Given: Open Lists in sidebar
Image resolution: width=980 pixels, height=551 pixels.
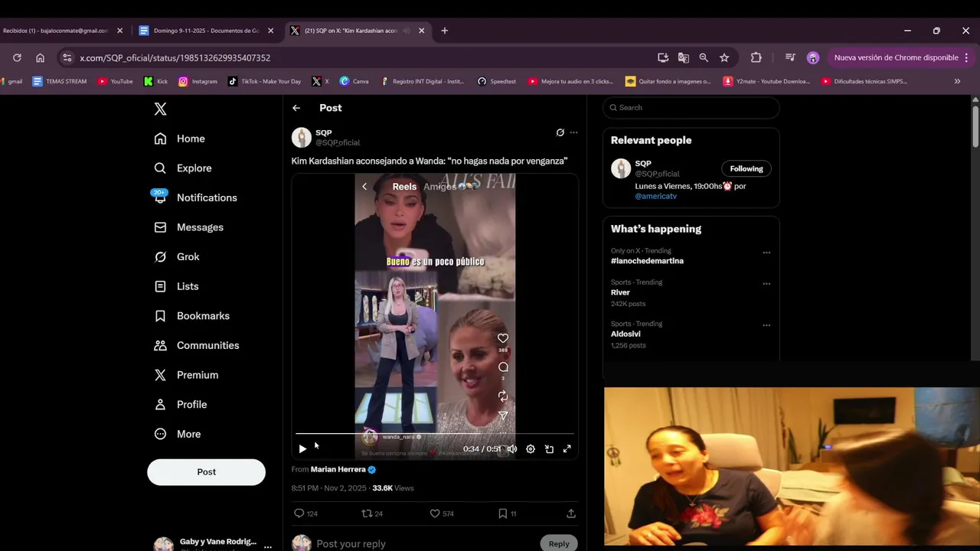Looking at the screenshot, I should (x=176, y=286).
